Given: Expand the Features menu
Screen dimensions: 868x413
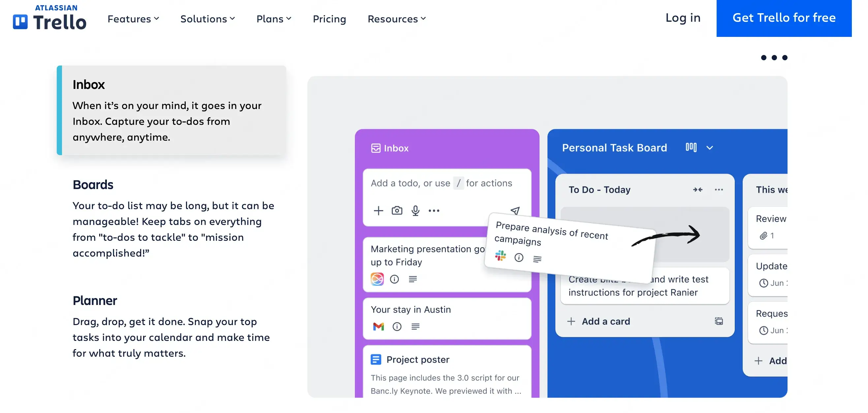Looking at the screenshot, I should (133, 19).
